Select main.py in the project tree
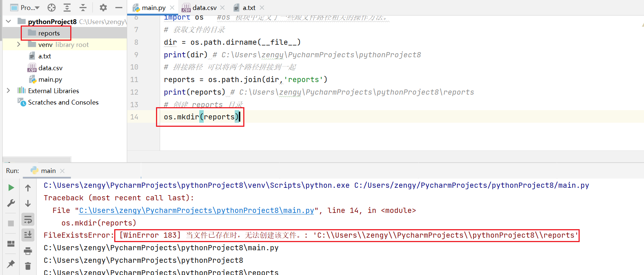 point(50,79)
